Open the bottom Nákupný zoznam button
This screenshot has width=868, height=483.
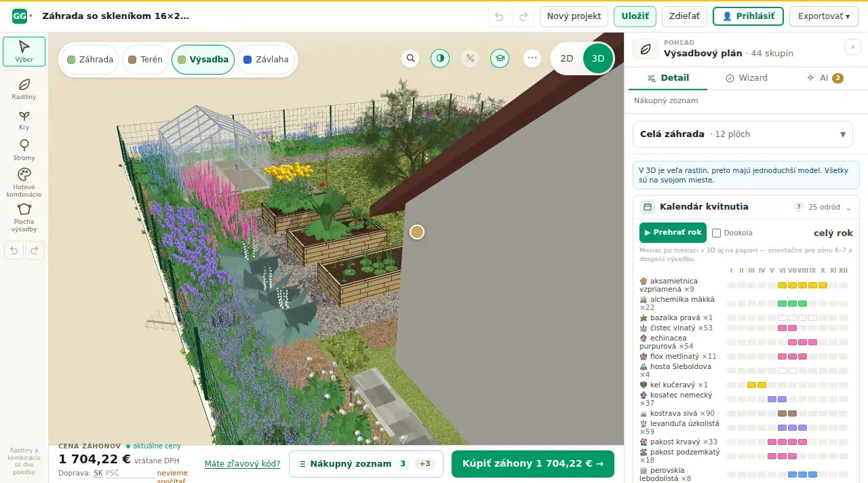click(x=366, y=464)
